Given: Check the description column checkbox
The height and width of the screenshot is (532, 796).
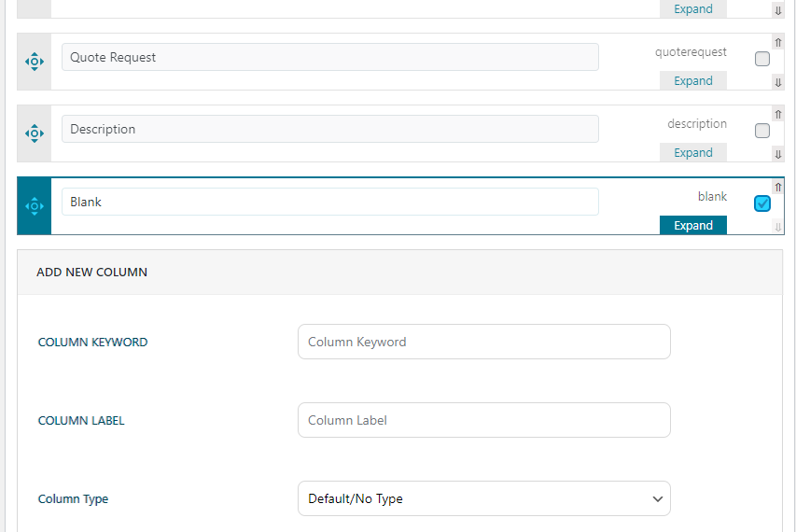Looking at the screenshot, I should (x=762, y=131).
